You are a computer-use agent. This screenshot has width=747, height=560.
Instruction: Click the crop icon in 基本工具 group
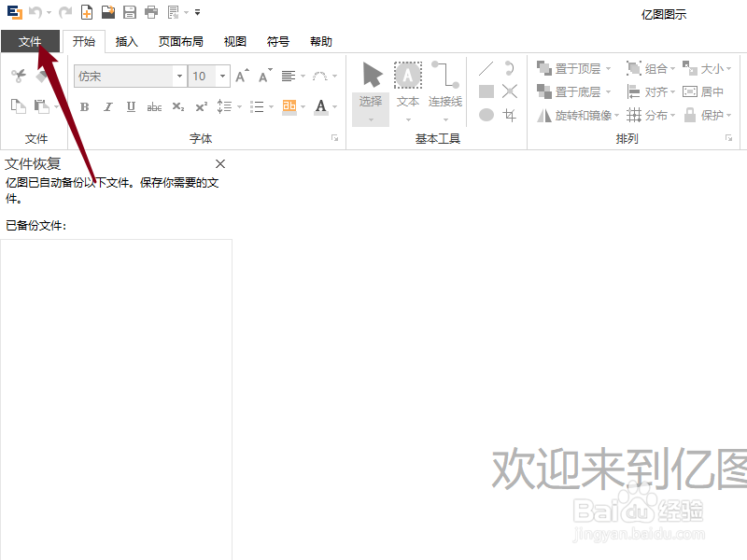(x=510, y=114)
